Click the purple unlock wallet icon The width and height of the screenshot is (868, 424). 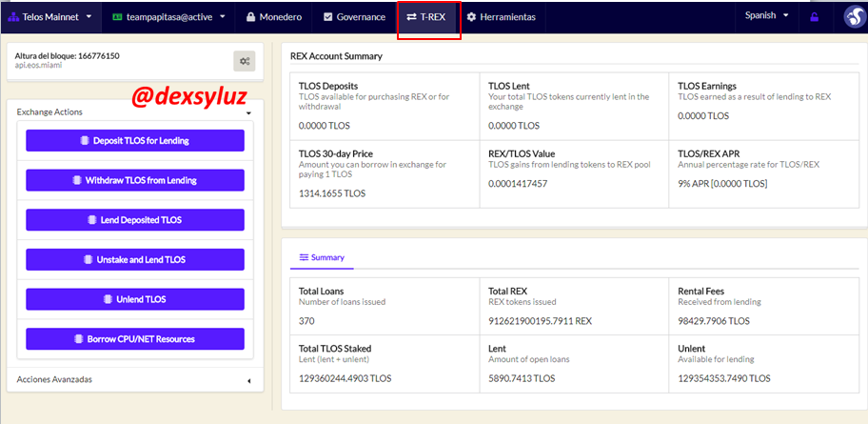pos(815,17)
